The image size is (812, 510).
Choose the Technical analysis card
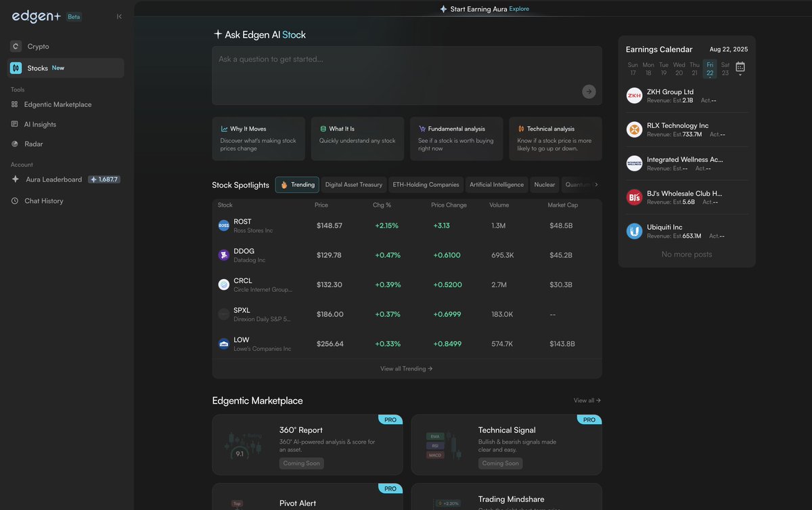point(556,138)
